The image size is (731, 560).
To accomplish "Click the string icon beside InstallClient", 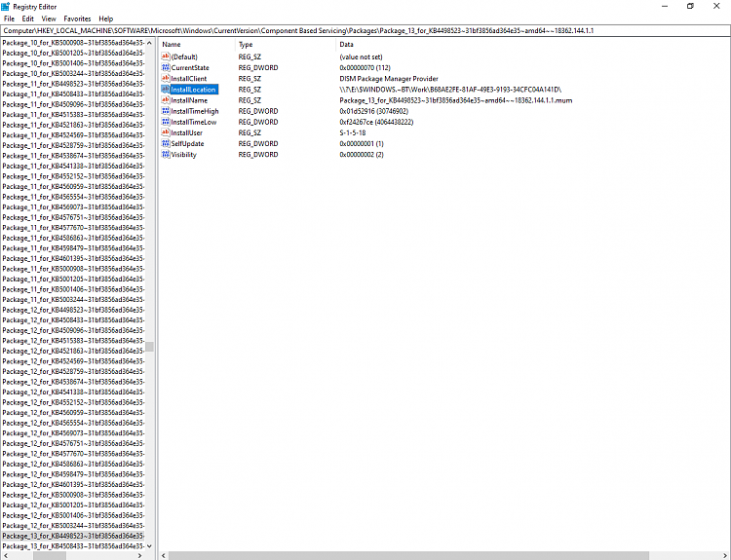I will tap(166, 78).
